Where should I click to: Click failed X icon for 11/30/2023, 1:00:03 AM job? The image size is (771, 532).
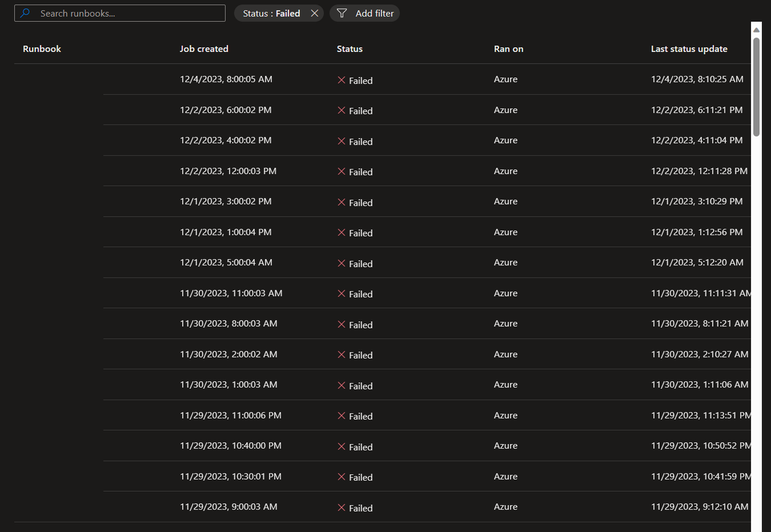tap(342, 386)
